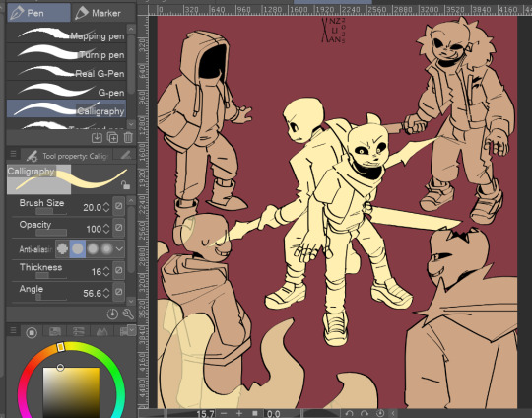Click the Thickness slider bar
Image resolution: width=532 pixels, height=418 pixels.
(51, 276)
